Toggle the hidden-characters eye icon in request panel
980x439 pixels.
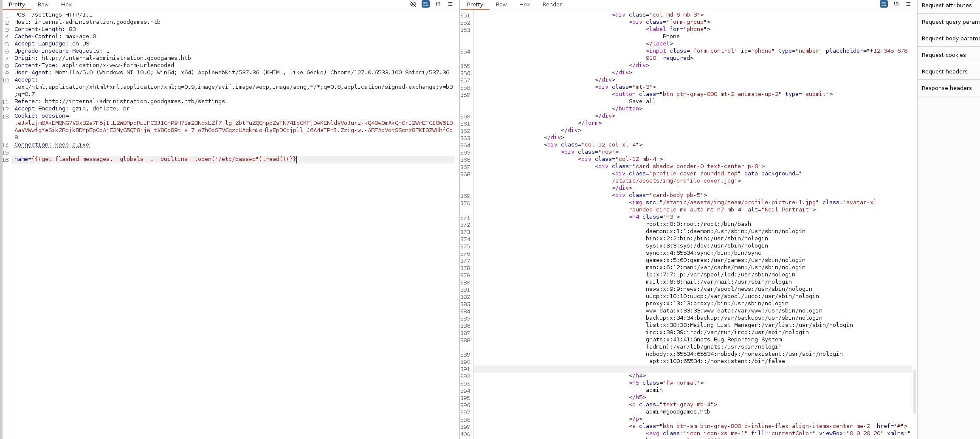[x=413, y=4]
